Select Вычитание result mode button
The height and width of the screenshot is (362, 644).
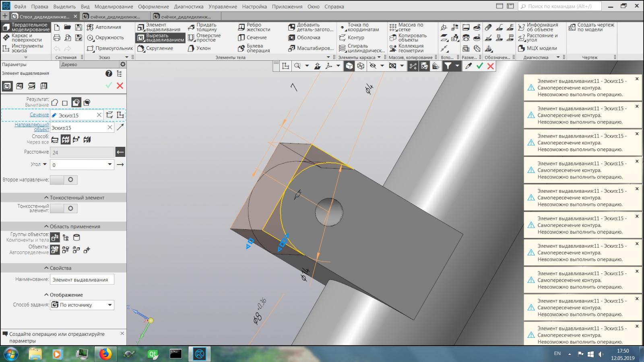point(76,103)
